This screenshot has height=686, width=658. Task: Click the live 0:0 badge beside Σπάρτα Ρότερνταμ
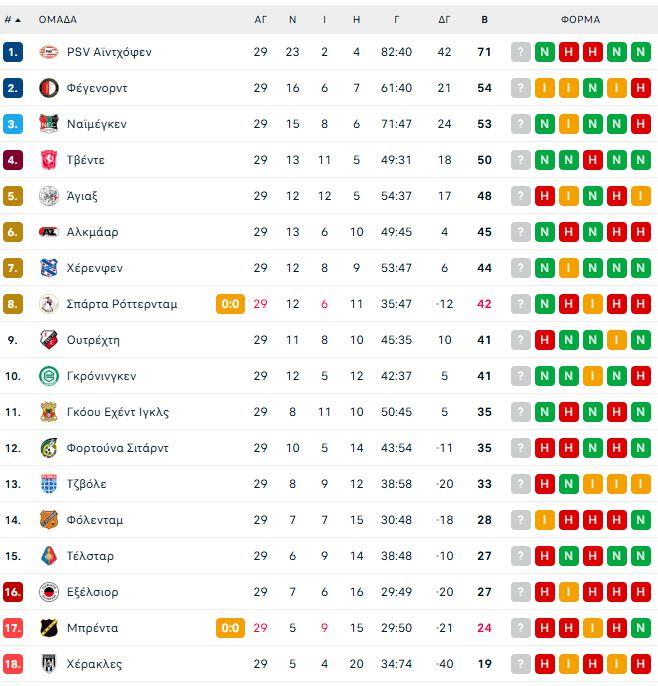point(230,304)
